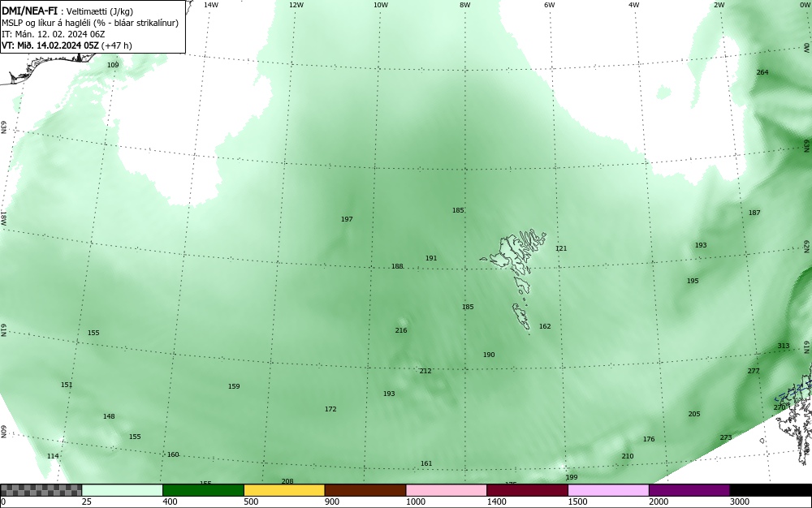Click the map value 187
Image resolution: width=812 pixels, height=508 pixels.
pyautogui.click(x=754, y=213)
